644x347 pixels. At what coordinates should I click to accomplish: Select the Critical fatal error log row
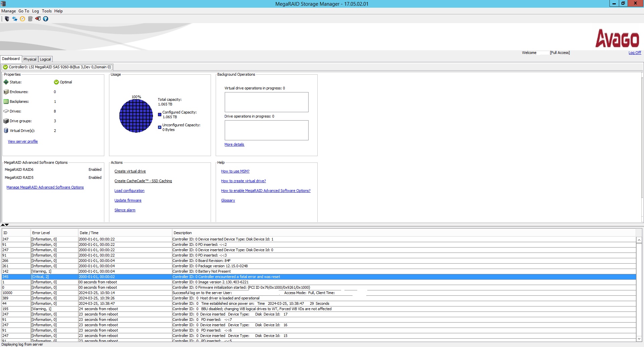[319, 277]
